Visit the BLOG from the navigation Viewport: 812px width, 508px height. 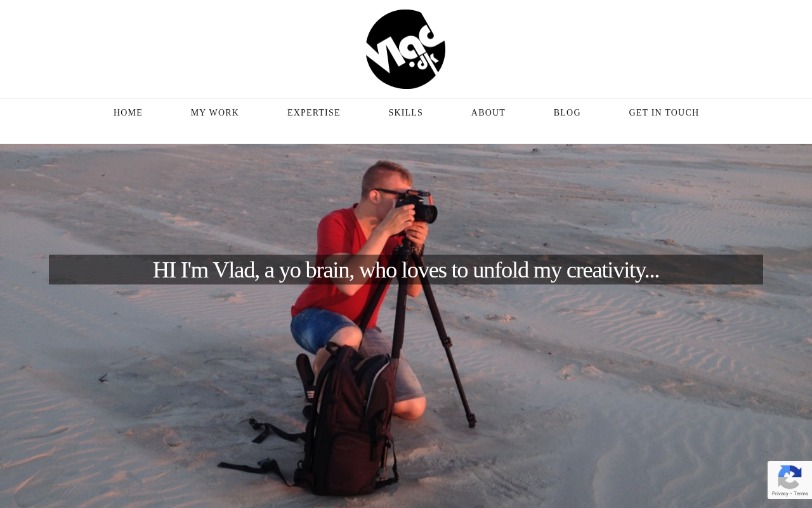[567, 113]
